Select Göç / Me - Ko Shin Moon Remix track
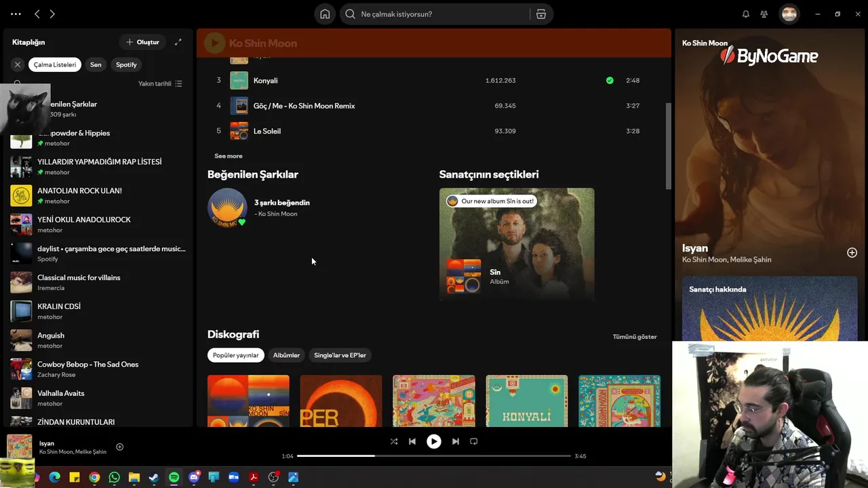868x488 pixels. (x=434, y=106)
